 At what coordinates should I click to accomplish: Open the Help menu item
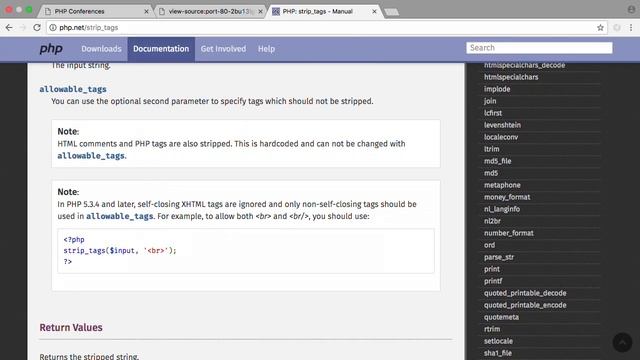(x=266, y=49)
